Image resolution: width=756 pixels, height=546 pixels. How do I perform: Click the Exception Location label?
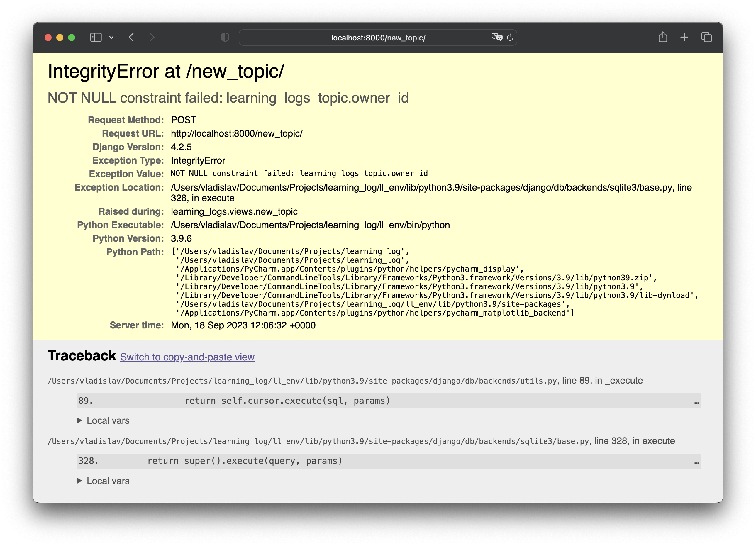[119, 187]
